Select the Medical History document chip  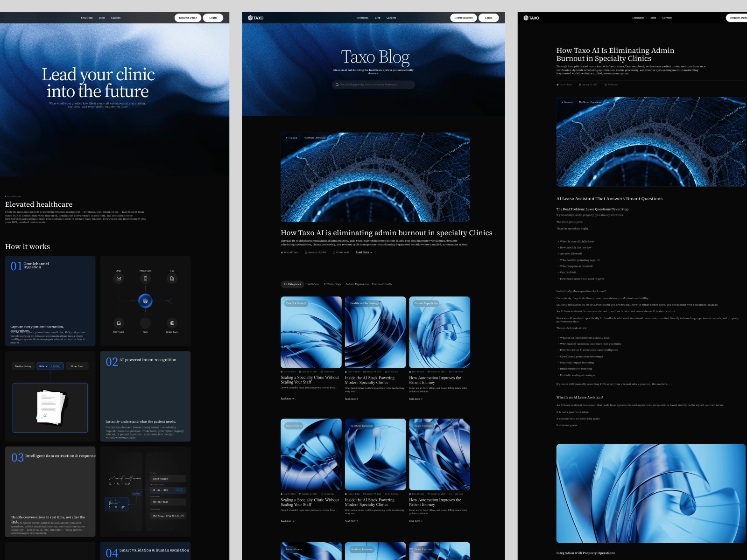pos(23,366)
